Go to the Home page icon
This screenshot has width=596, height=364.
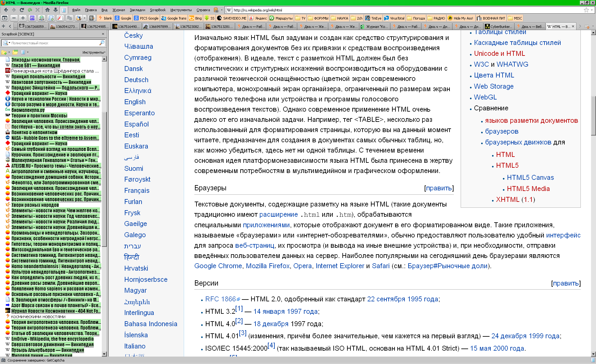pyautogui.click(x=47, y=10)
